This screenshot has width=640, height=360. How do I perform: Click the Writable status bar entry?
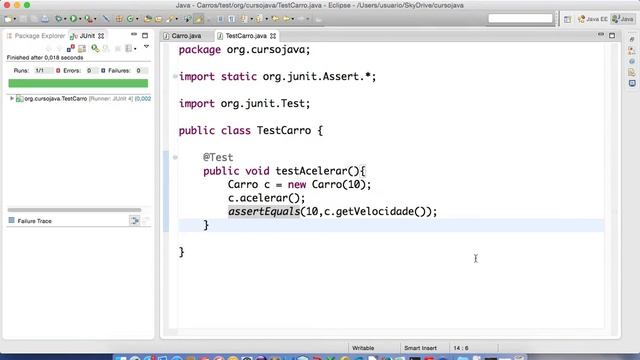363,348
